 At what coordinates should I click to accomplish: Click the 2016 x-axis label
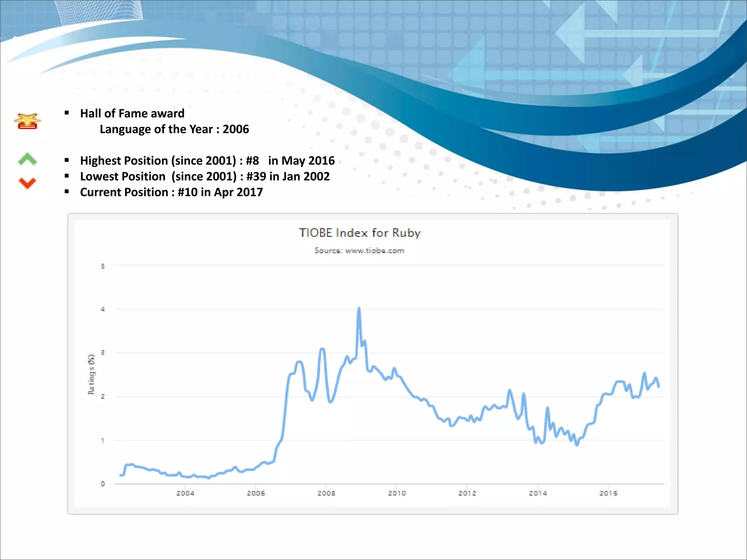pos(608,493)
